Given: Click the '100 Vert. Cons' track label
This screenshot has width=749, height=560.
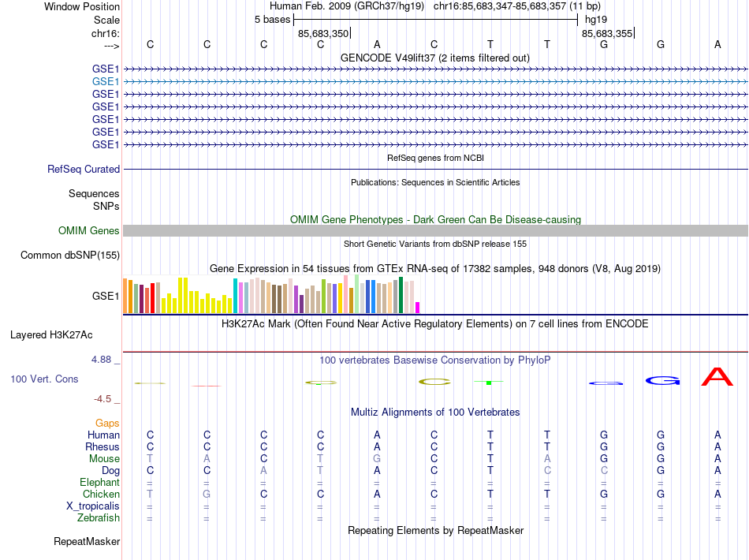Looking at the screenshot, I should point(44,379).
